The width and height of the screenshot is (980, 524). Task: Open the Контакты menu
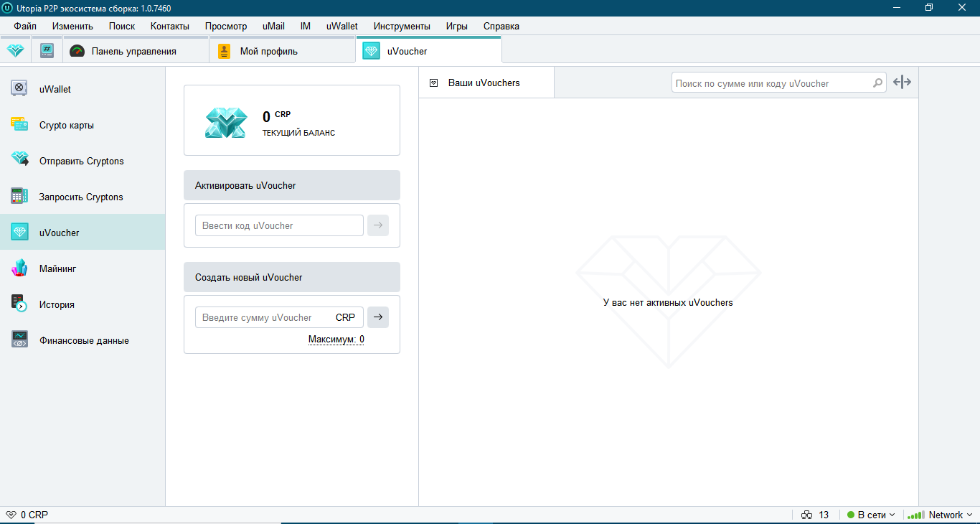170,26
